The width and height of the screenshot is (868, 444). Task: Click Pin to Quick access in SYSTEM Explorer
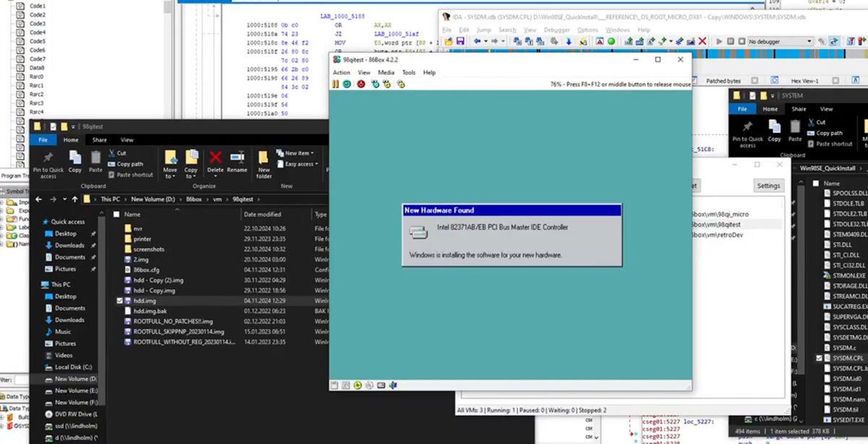tap(747, 133)
